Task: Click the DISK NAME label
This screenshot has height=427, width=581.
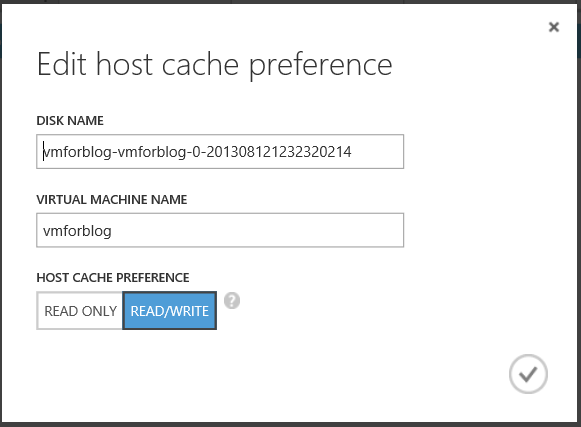Action: point(70,121)
